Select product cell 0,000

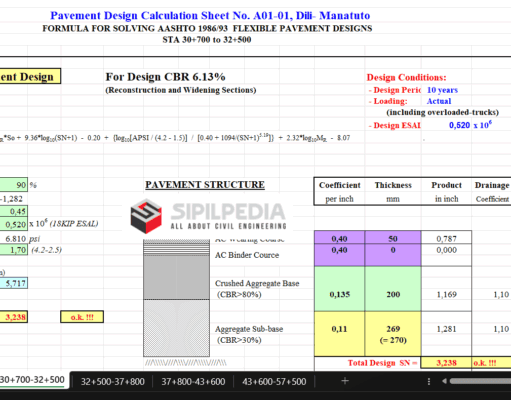point(447,255)
